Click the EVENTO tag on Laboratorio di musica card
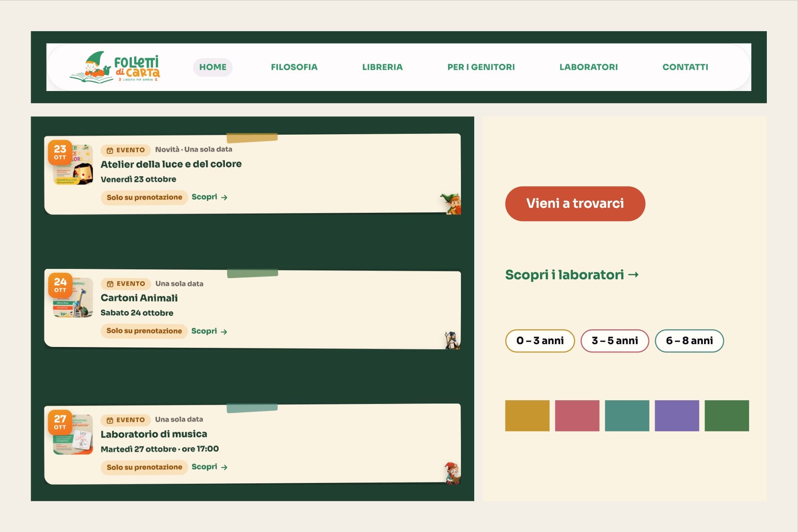Screen dimensions: 798x532 pos(126,420)
